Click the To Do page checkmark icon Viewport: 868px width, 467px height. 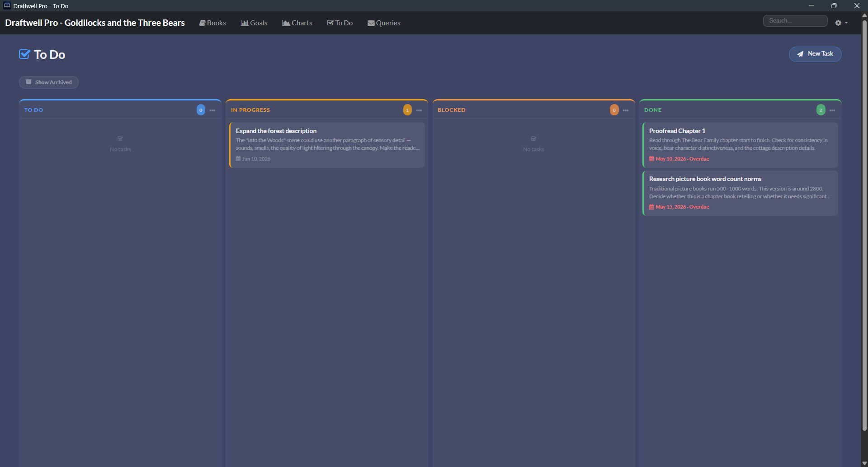(x=24, y=54)
